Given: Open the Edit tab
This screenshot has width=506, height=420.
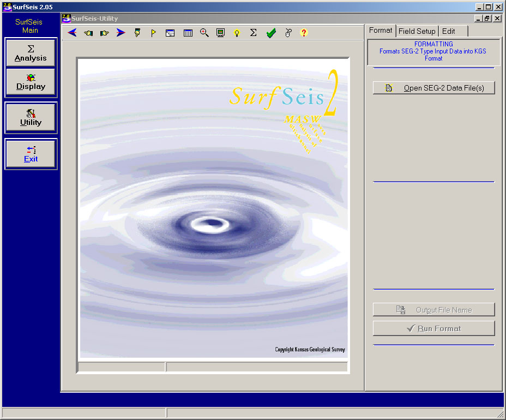Looking at the screenshot, I should pos(449,31).
